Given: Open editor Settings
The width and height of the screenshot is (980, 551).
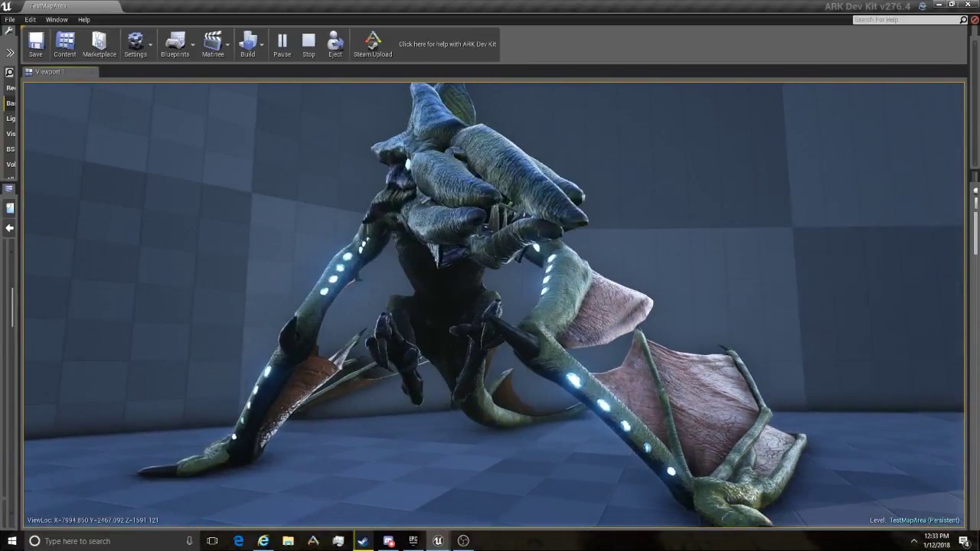Looking at the screenshot, I should click(x=136, y=44).
